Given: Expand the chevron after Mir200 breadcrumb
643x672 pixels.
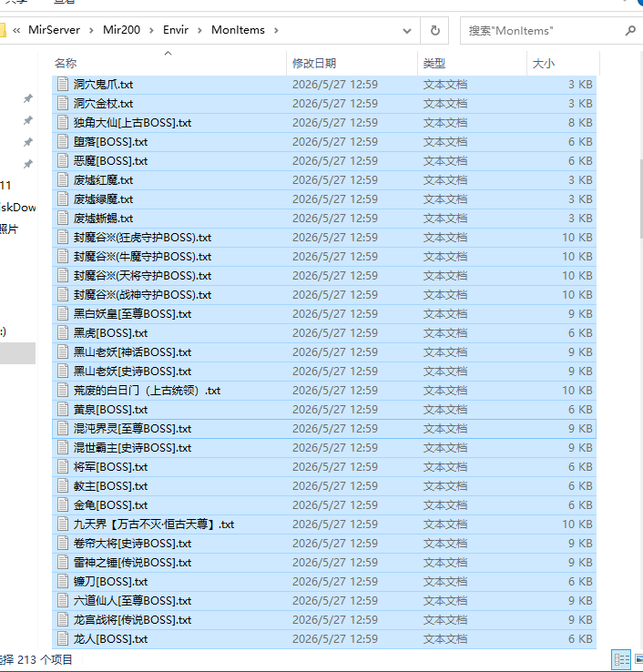Looking at the screenshot, I should click(x=152, y=30).
